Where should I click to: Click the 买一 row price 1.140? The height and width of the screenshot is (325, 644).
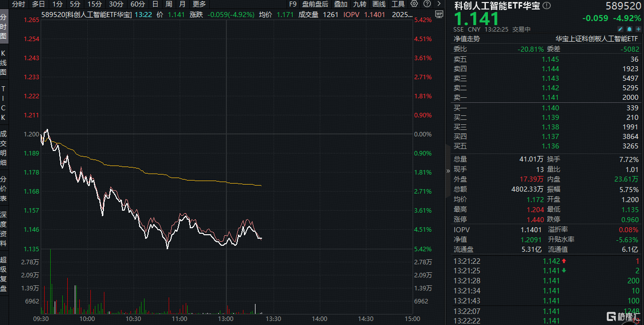pyautogui.click(x=550, y=108)
